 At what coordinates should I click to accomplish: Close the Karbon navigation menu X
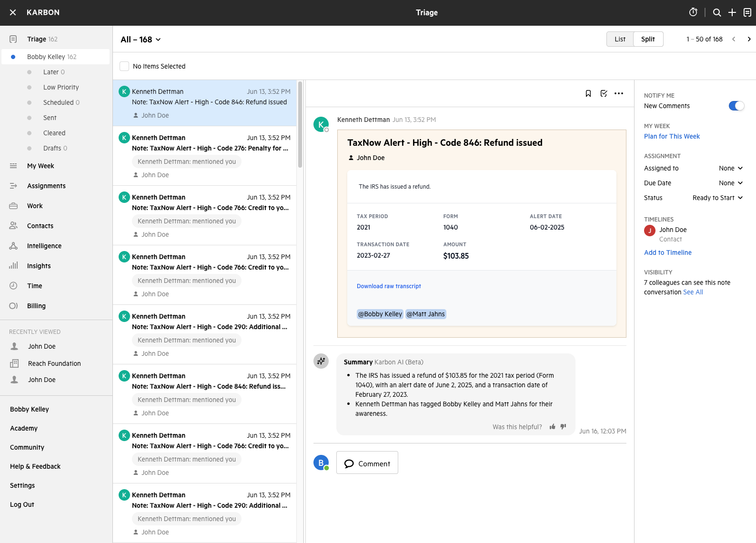point(13,12)
